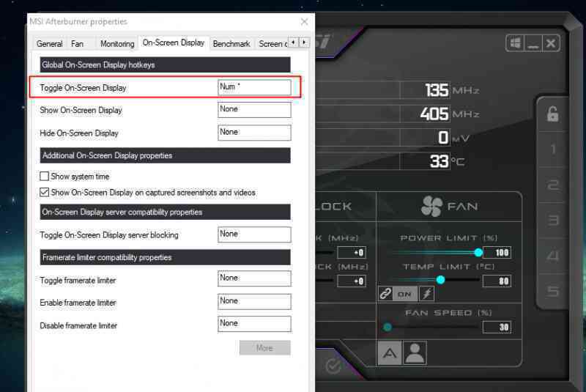Click the user-defined fan profile icon
Image resolution: width=586 pixels, height=392 pixels.
(x=415, y=352)
